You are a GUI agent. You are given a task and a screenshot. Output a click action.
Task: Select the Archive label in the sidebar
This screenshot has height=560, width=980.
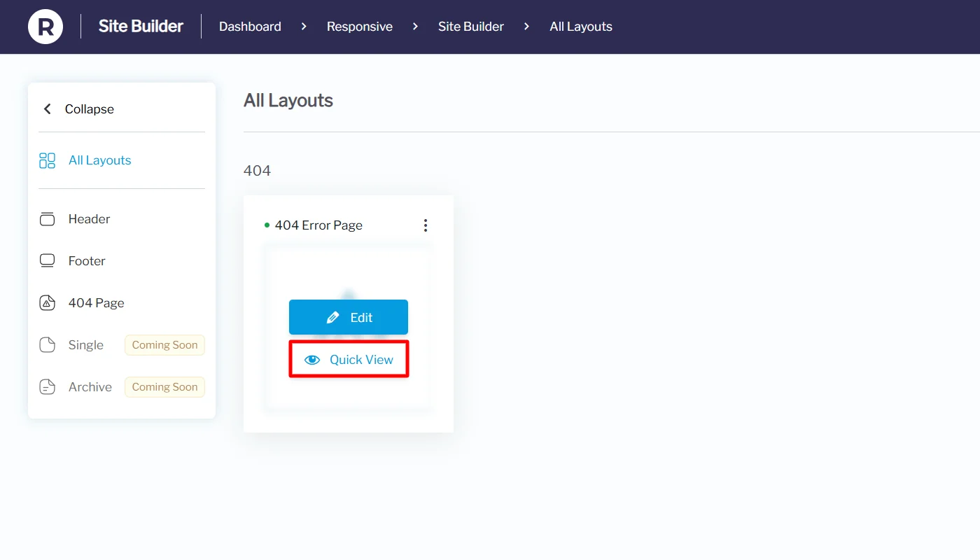[x=90, y=387]
